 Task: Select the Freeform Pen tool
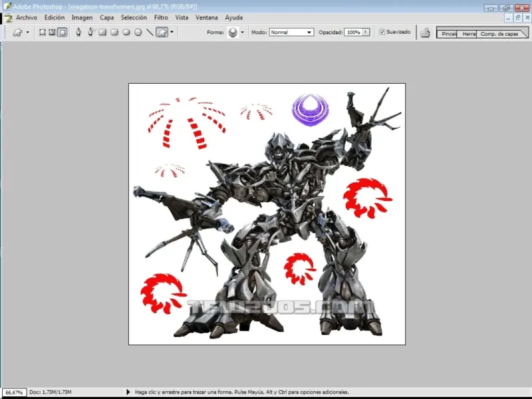[x=91, y=32]
